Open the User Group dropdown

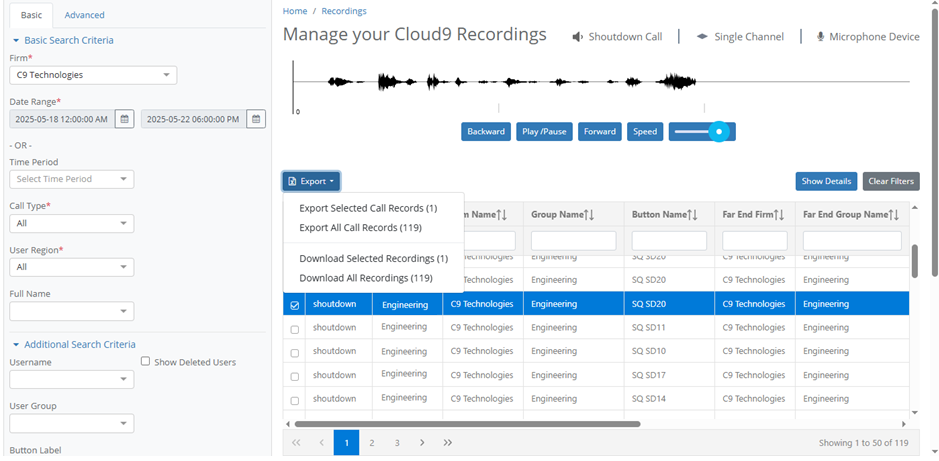pos(72,423)
